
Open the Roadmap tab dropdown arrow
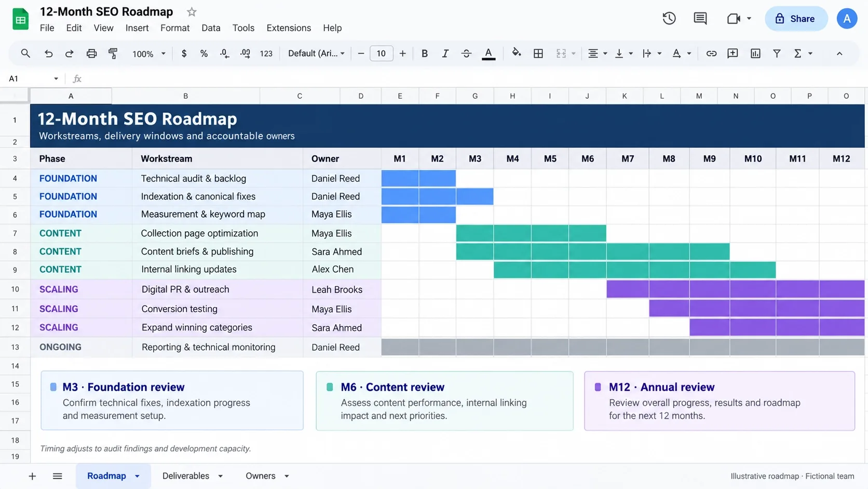(x=137, y=476)
